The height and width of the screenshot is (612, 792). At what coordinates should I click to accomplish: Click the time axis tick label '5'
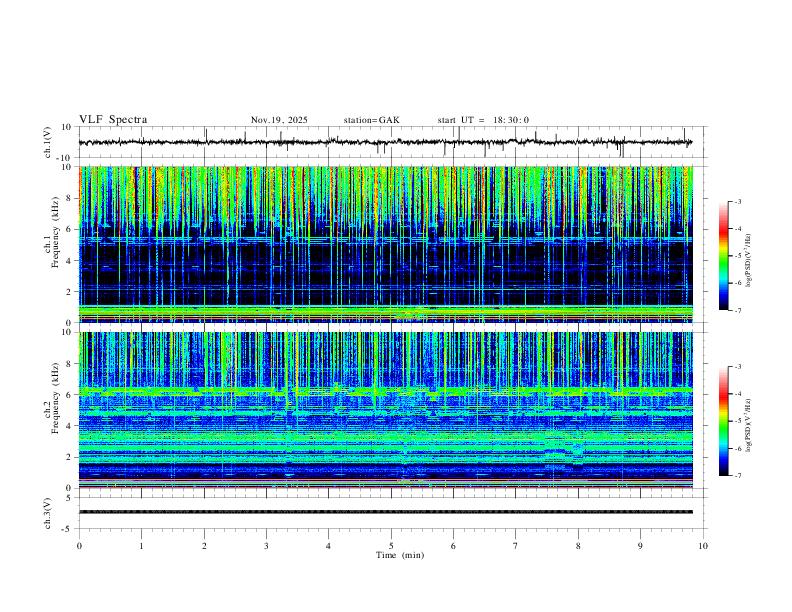click(391, 546)
